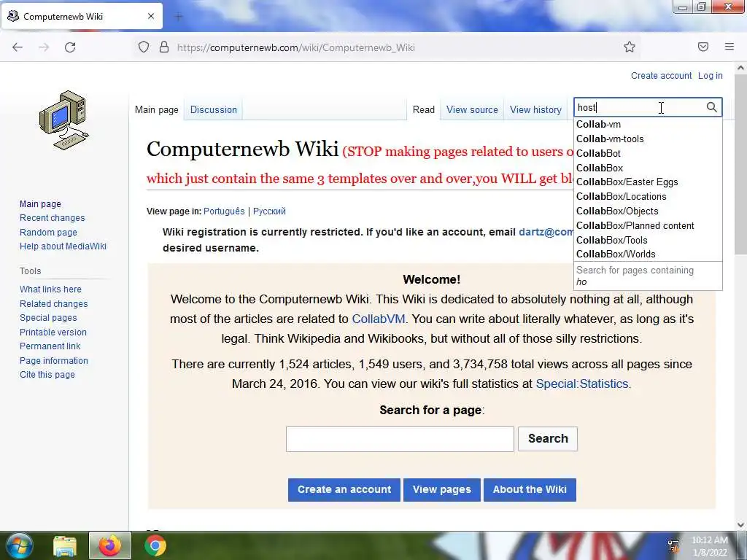Reload the page with the refresh icon
The width and height of the screenshot is (747, 560).
pos(70,47)
